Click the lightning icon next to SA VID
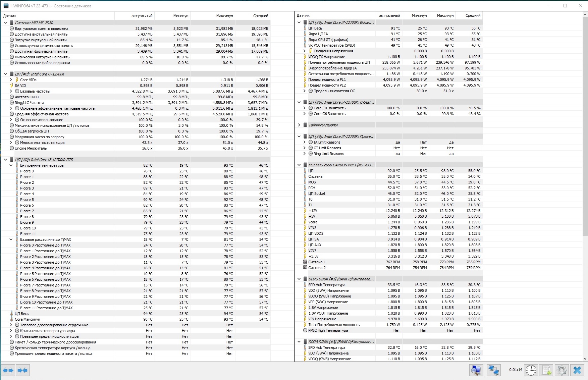Image resolution: width=588 pixels, height=380 pixels. [11, 86]
